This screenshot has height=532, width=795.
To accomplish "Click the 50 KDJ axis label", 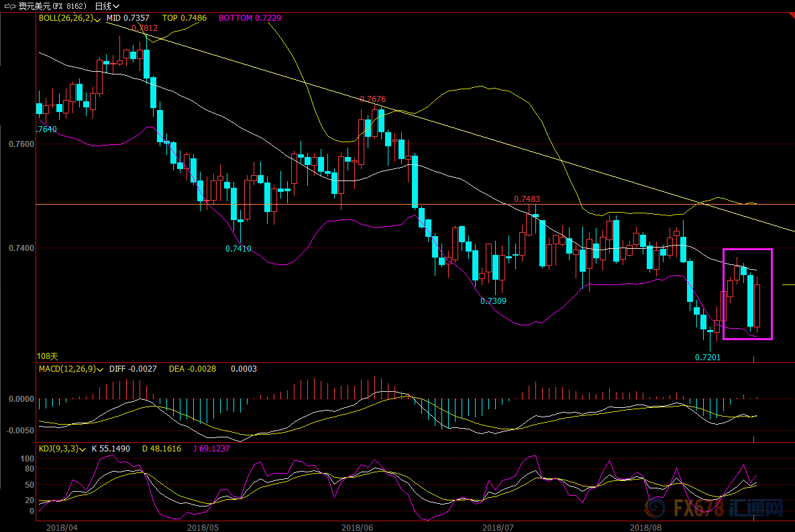I will click(x=30, y=485).
